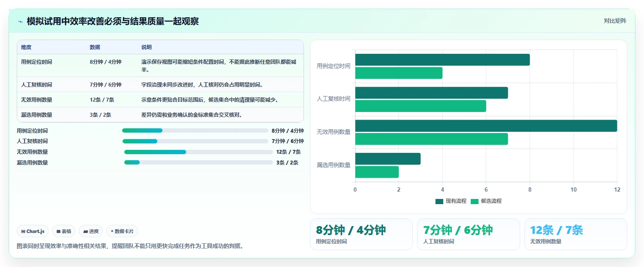Toggle 现有流程 legend swatch
Image resolution: width=644 pixels, height=267 pixels.
(439, 201)
